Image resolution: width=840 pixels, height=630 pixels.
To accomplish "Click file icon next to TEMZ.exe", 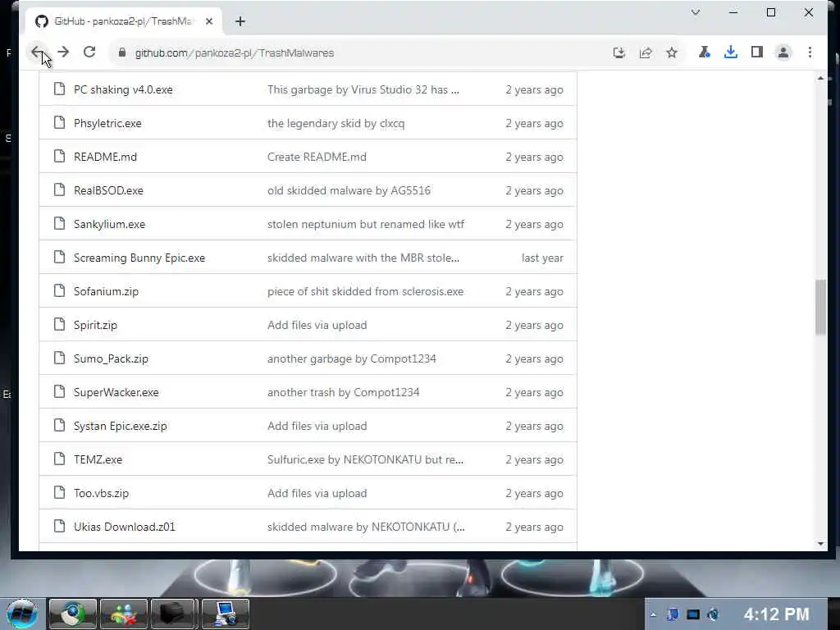I will [x=59, y=459].
